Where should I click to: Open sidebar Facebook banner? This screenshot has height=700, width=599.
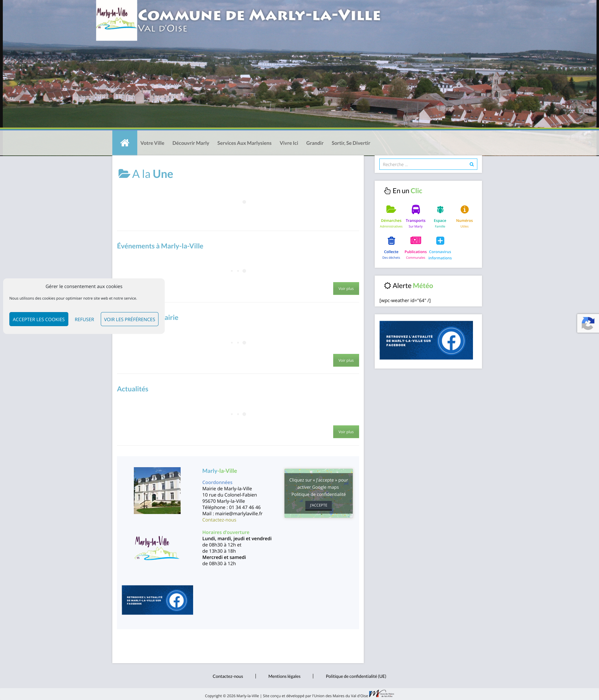coord(426,340)
